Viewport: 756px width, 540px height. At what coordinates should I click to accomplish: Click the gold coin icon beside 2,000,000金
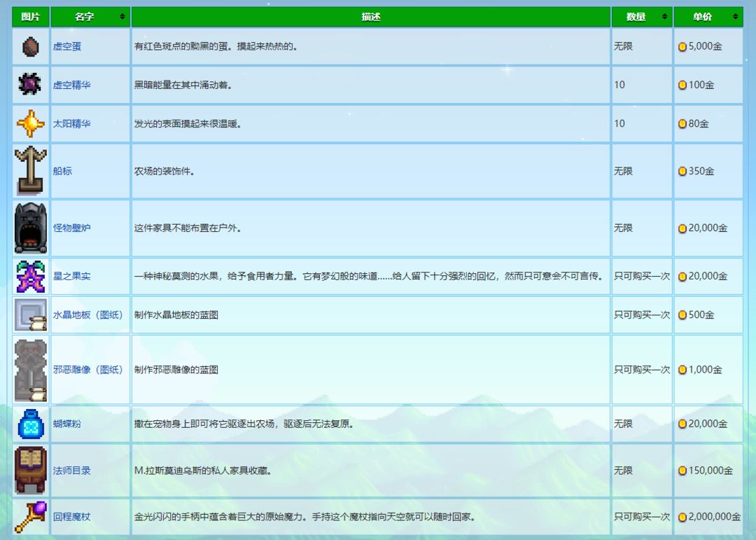point(682,518)
